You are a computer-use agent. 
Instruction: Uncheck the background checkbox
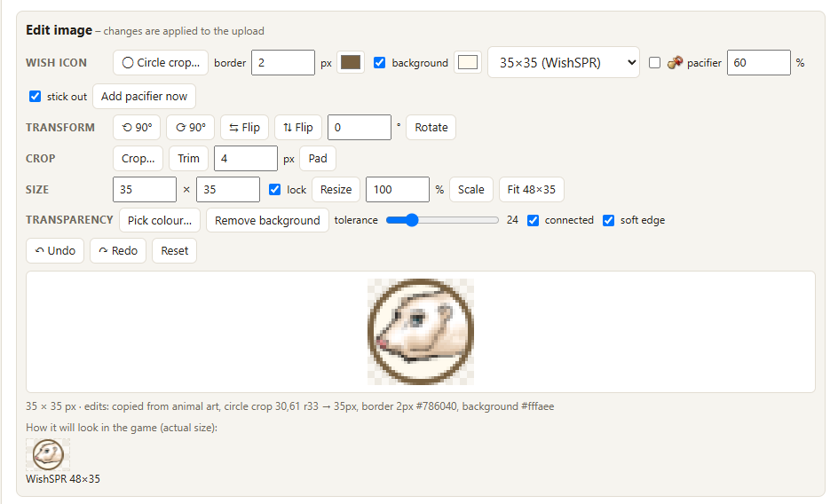pyautogui.click(x=379, y=62)
